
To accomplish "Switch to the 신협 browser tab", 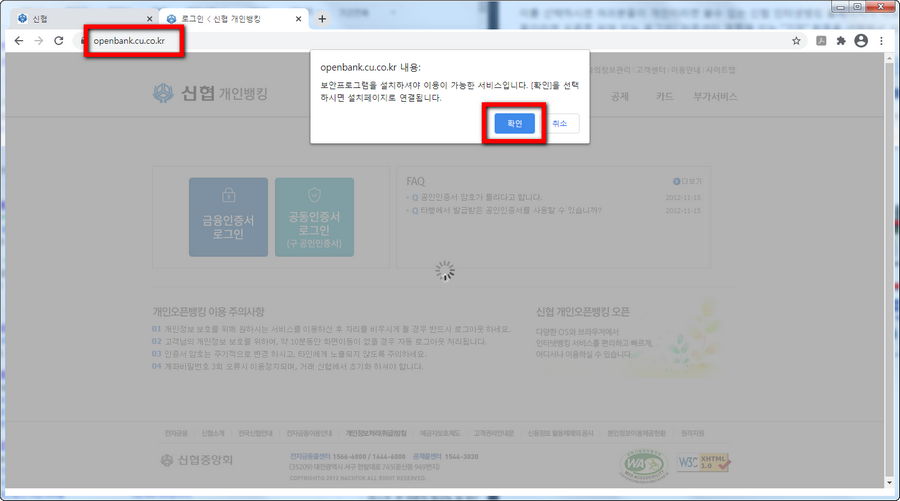I will [x=84, y=19].
